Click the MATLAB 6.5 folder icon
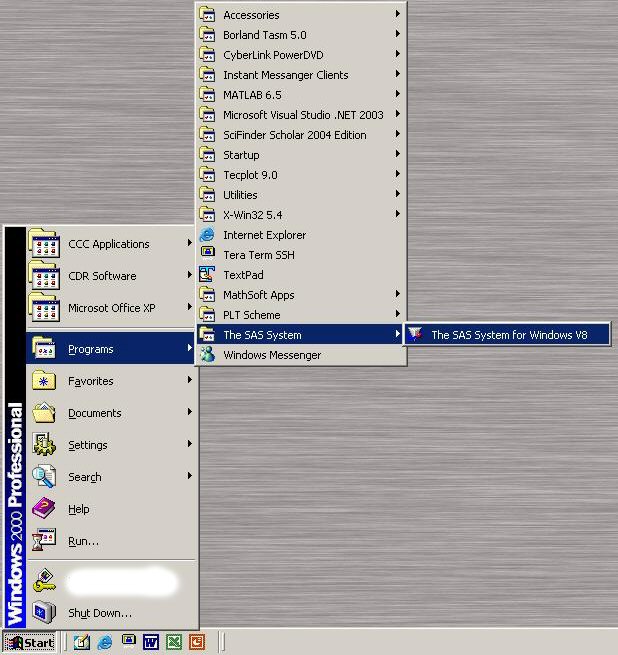Image resolution: width=618 pixels, height=655 pixels. pos(207,94)
